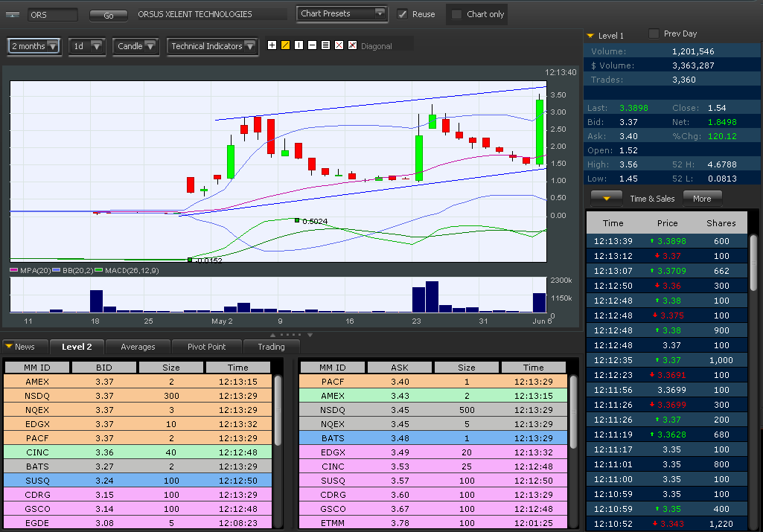
Task: Open the Candle chart type dropdown
Action: coord(135,46)
